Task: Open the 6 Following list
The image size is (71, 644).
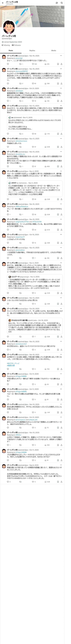Action: pos(6,45)
